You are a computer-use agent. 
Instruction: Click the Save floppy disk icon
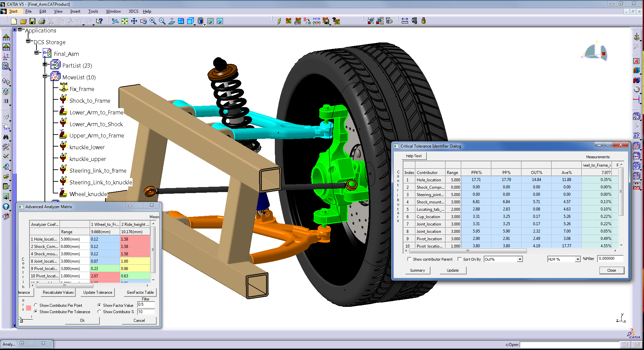32,21
